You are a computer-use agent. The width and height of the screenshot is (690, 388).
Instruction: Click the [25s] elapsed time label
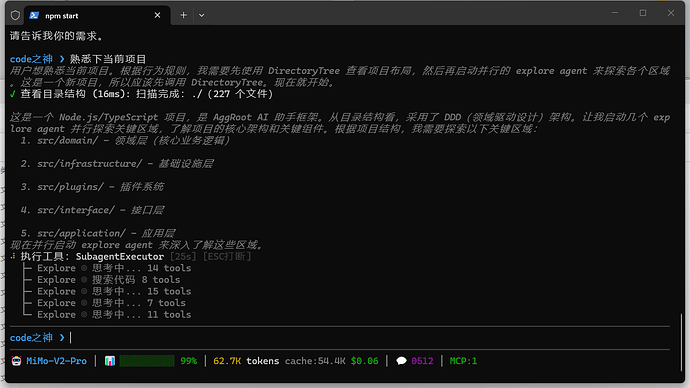183,256
